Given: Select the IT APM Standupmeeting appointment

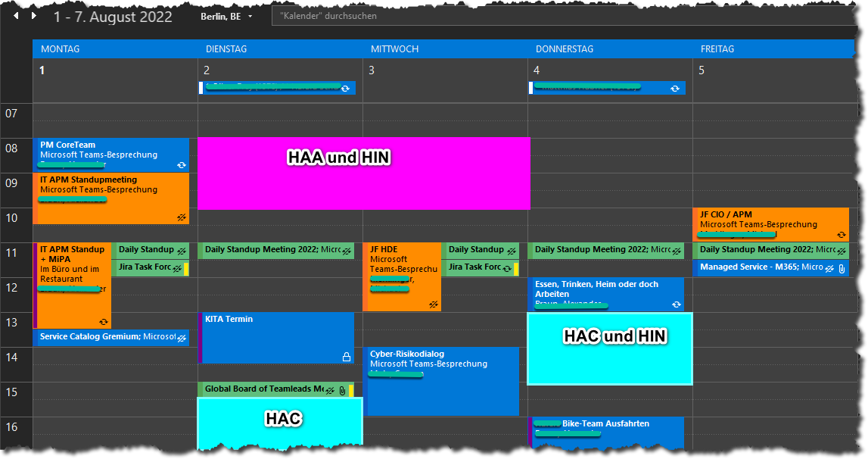Looking at the screenshot, I should [111, 198].
